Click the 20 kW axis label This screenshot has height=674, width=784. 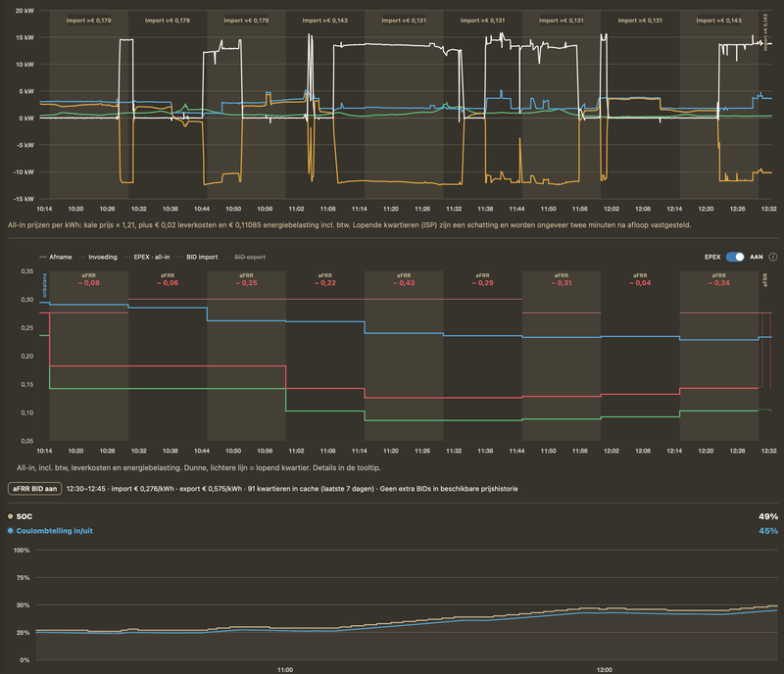pos(25,11)
